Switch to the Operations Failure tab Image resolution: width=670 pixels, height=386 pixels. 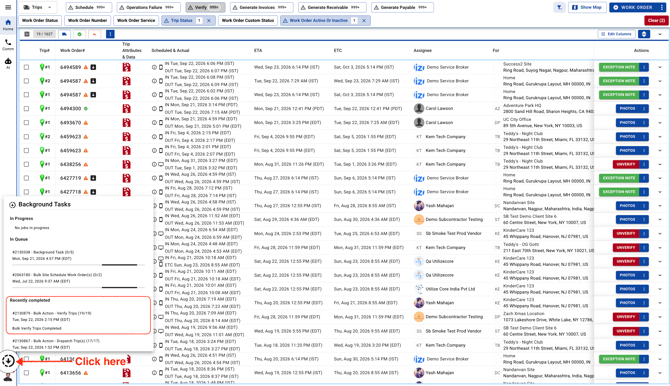click(149, 7)
